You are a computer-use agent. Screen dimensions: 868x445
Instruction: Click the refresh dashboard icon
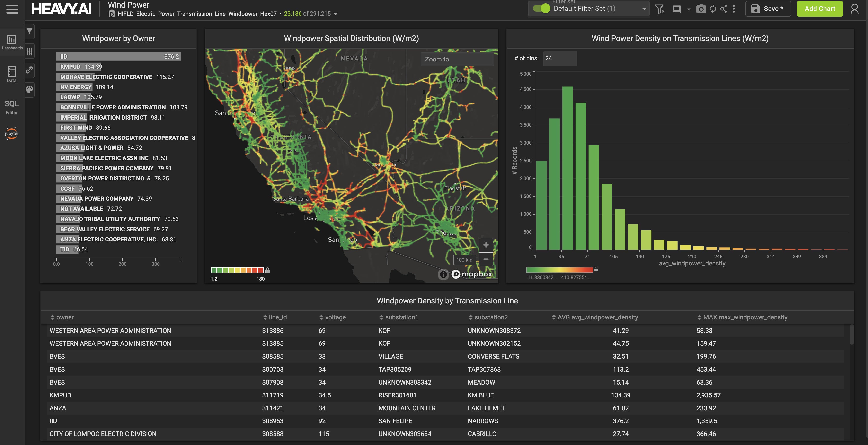tap(713, 9)
